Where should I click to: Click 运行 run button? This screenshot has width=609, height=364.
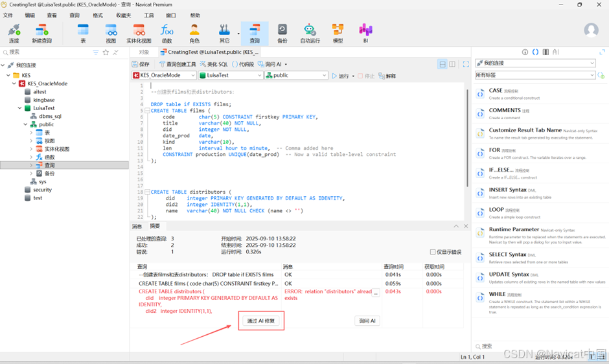pyautogui.click(x=341, y=76)
